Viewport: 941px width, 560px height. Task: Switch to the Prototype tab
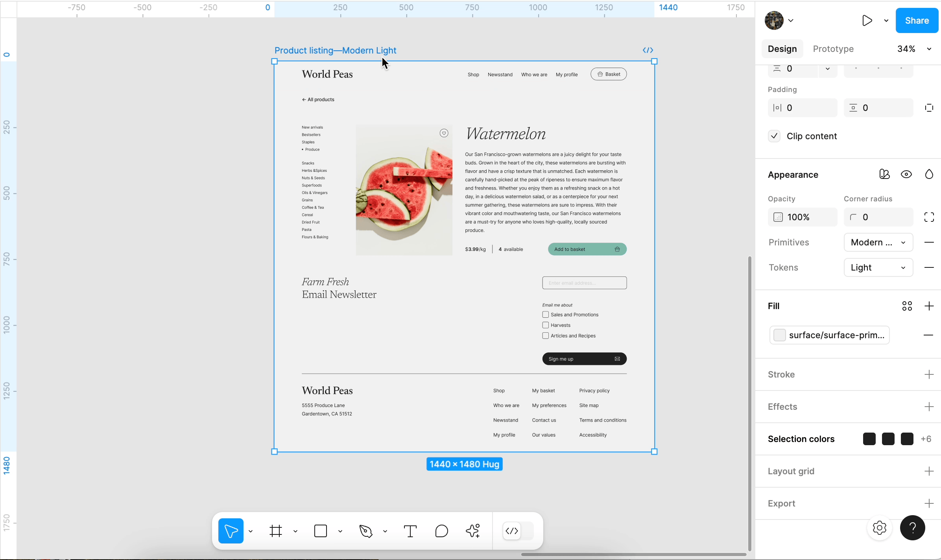(x=833, y=49)
